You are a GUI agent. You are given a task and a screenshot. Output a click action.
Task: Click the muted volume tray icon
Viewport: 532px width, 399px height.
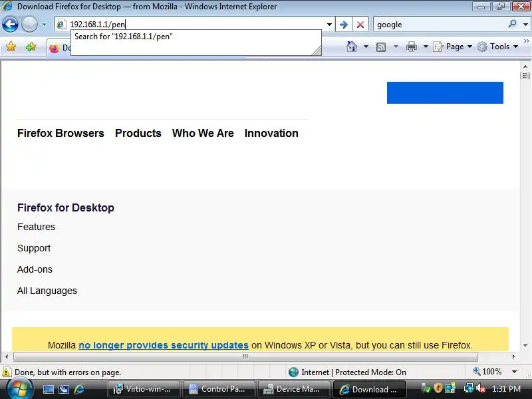[x=480, y=388]
